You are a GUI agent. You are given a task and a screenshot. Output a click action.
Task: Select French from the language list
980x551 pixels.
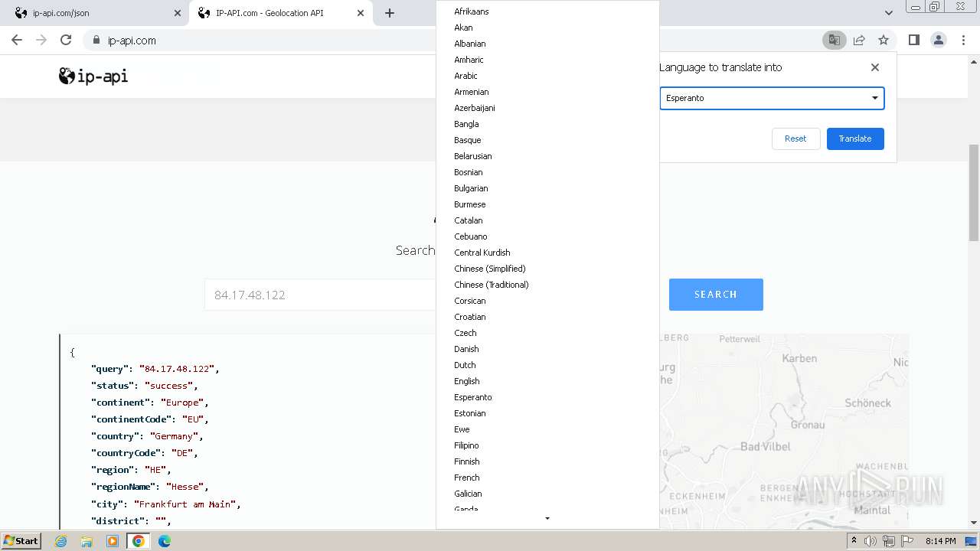click(x=547, y=478)
